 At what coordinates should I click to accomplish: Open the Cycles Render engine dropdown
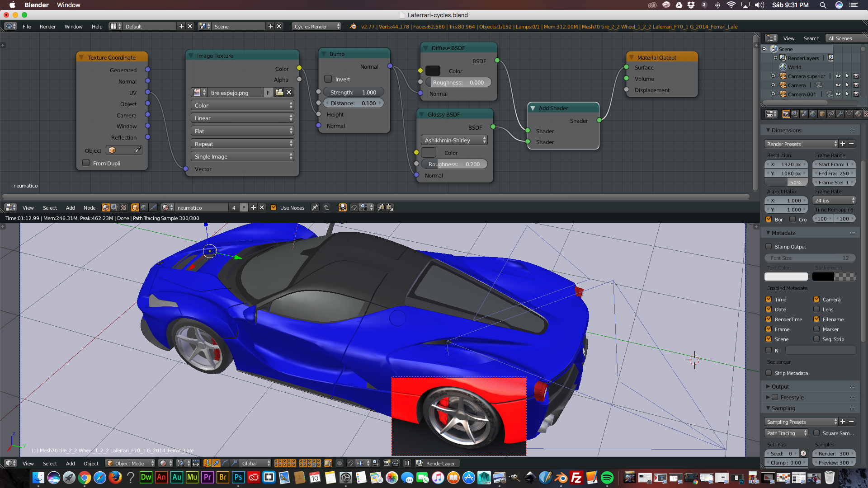coord(316,27)
